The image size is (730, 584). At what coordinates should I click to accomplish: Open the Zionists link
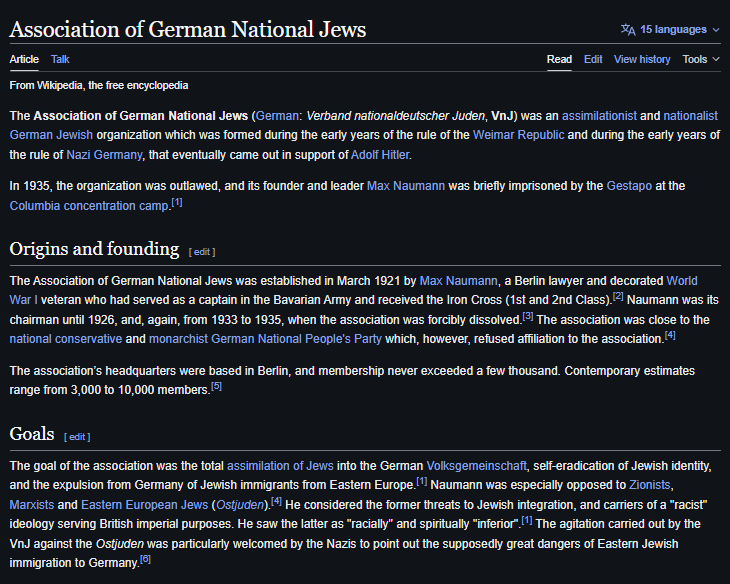pyautogui.click(x=649, y=485)
